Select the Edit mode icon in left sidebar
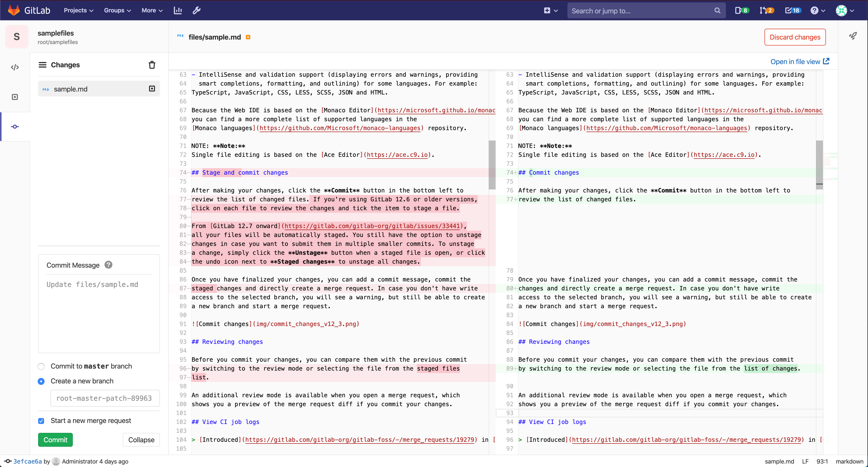The width and height of the screenshot is (868, 467). [x=15, y=67]
